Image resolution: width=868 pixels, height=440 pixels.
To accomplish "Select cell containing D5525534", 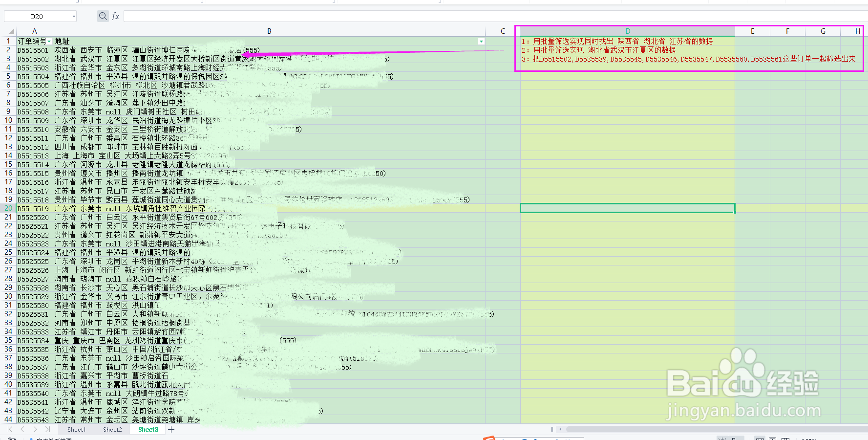I will click(x=35, y=340).
